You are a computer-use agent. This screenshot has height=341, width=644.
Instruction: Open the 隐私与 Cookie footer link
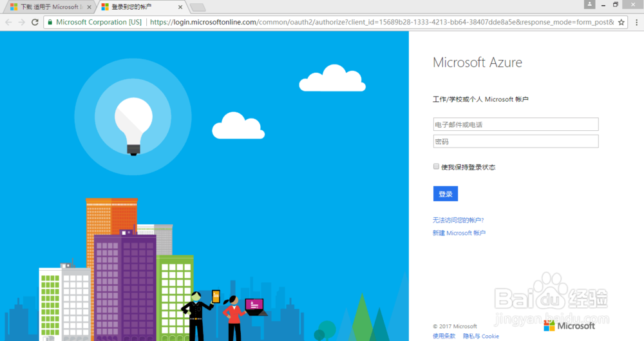[481, 336]
